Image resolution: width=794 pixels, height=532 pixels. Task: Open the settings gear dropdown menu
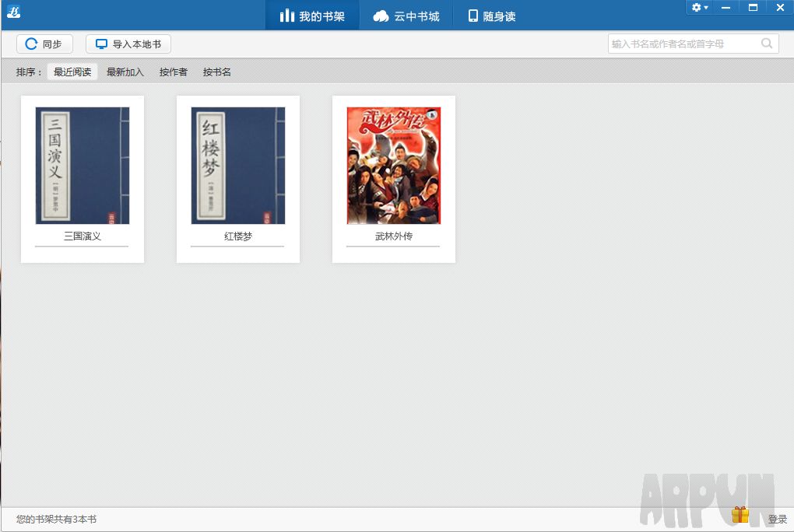point(700,8)
